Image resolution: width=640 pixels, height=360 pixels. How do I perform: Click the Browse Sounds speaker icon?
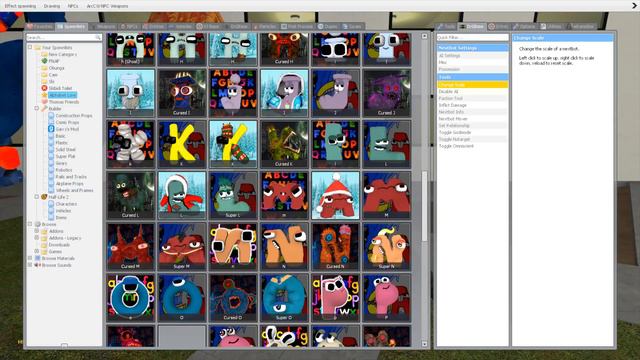(38, 265)
